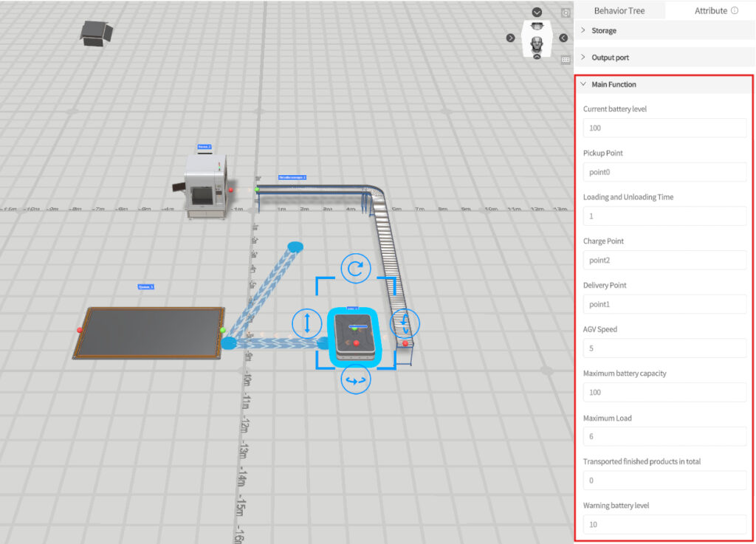Image resolution: width=756 pixels, height=544 pixels.
Task: Click the 'Warning battery level' label
Action: 616,506
